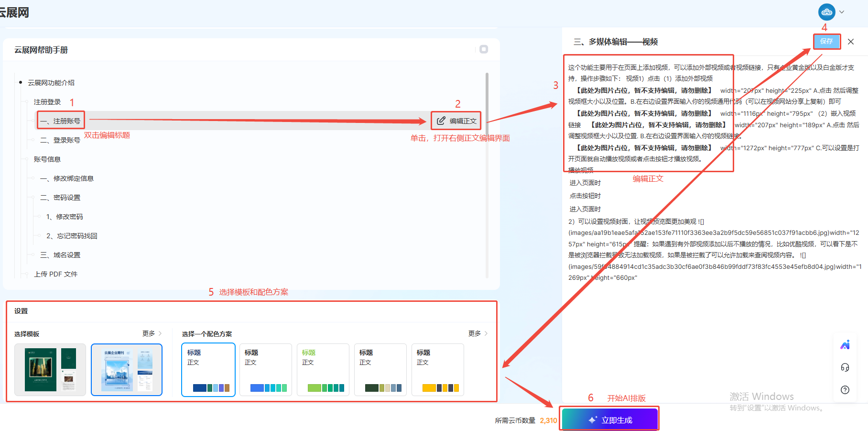
Task: Expand 更多 for color schemes
Action: (478, 333)
